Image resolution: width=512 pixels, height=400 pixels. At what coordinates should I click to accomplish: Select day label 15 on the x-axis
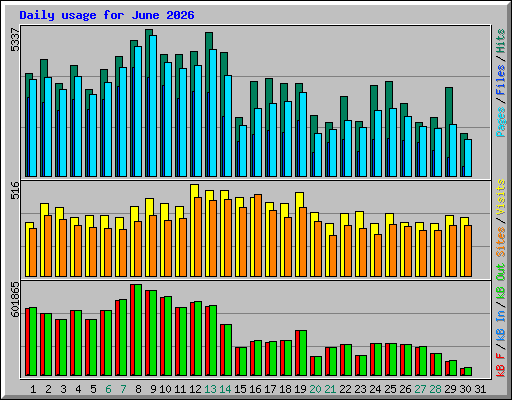[x=240, y=389]
